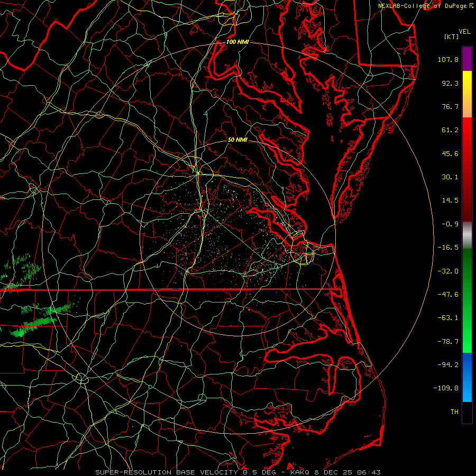Click the -16.5 velocity scale value

tap(448, 248)
